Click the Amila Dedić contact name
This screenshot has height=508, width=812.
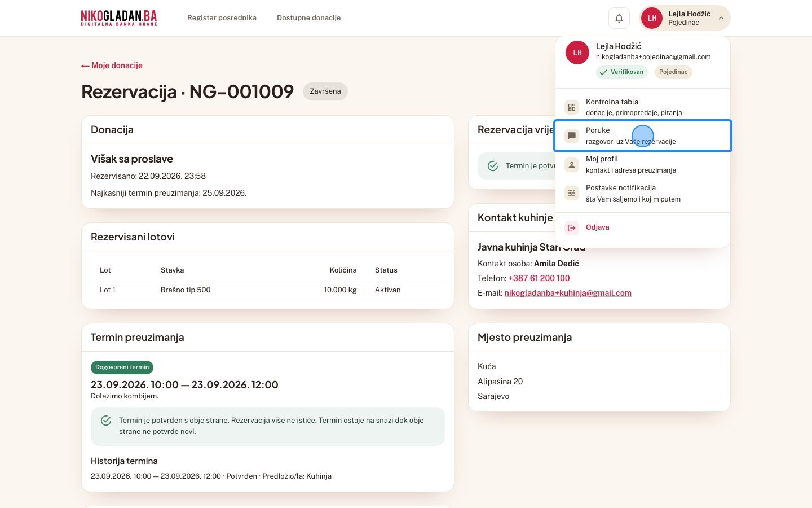pyautogui.click(x=557, y=264)
